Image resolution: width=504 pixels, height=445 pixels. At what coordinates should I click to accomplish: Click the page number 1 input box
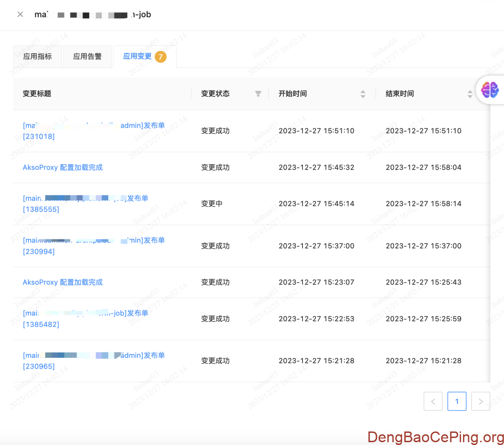(457, 401)
